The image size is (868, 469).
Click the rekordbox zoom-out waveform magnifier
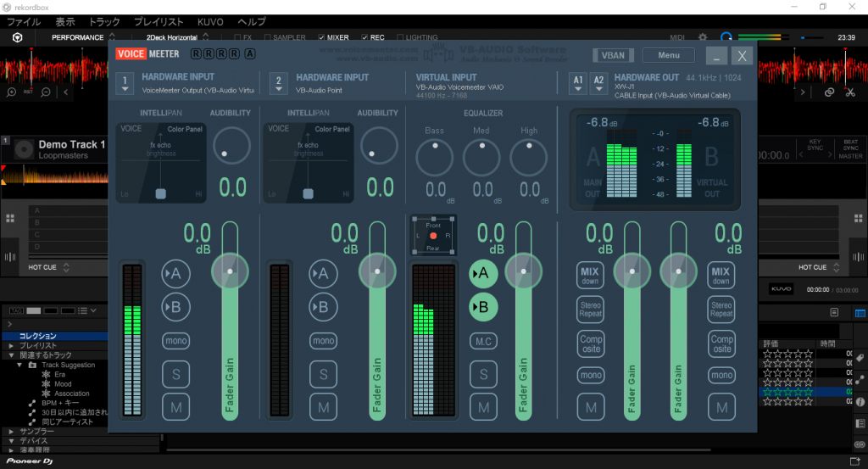pos(46,92)
